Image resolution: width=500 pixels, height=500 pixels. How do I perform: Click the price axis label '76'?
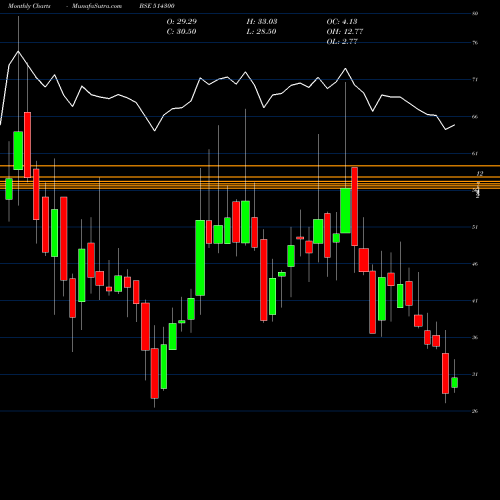475,43
